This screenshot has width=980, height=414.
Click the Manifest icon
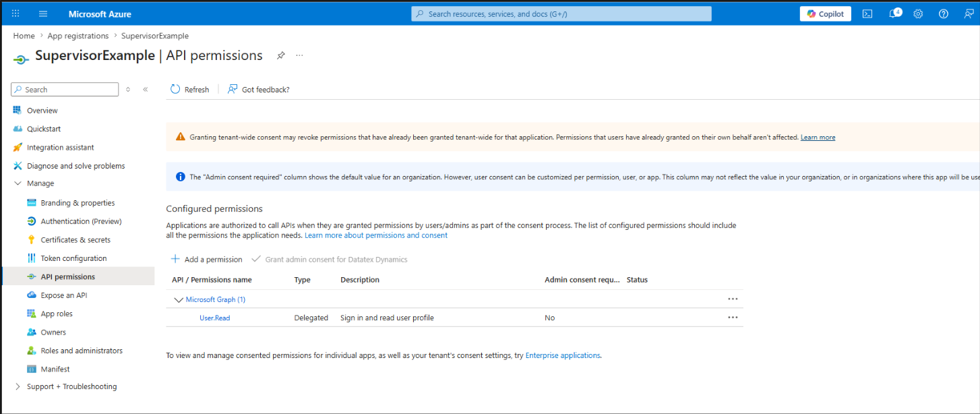pos(31,369)
